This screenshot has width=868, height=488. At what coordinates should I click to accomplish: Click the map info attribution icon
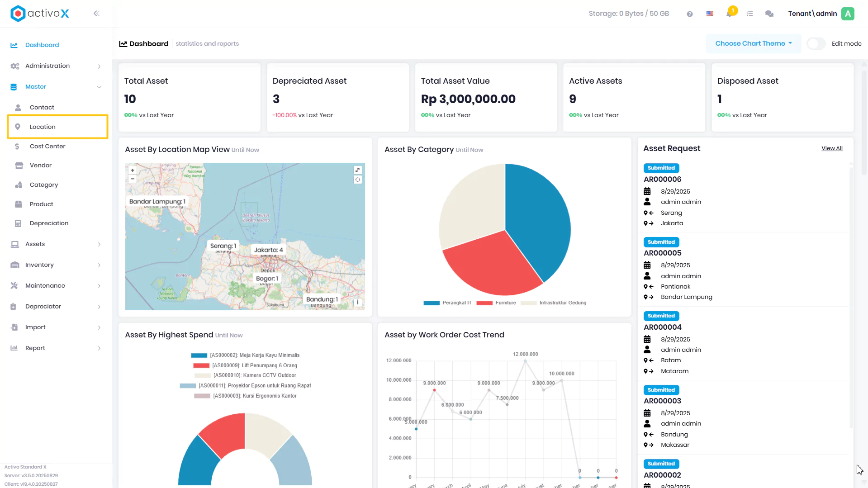(357, 302)
